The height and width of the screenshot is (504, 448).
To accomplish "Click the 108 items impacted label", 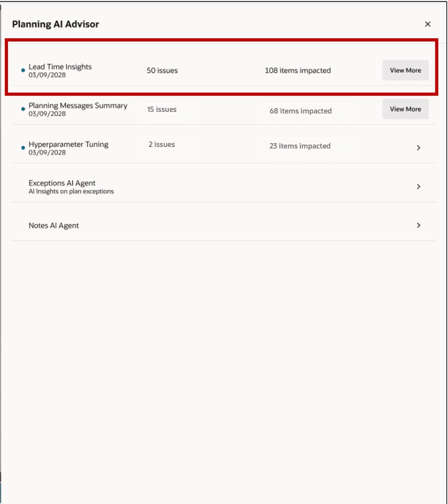I will click(x=298, y=71).
